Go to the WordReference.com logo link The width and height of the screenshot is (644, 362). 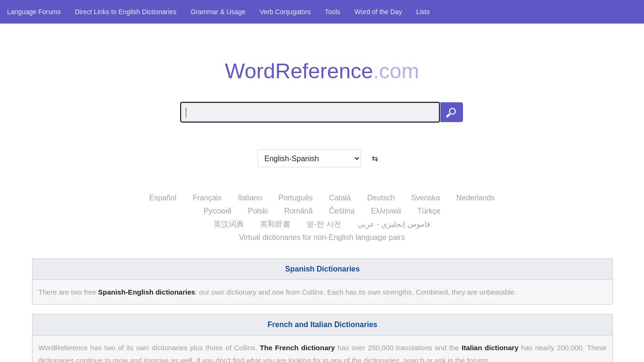[x=322, y=71]
